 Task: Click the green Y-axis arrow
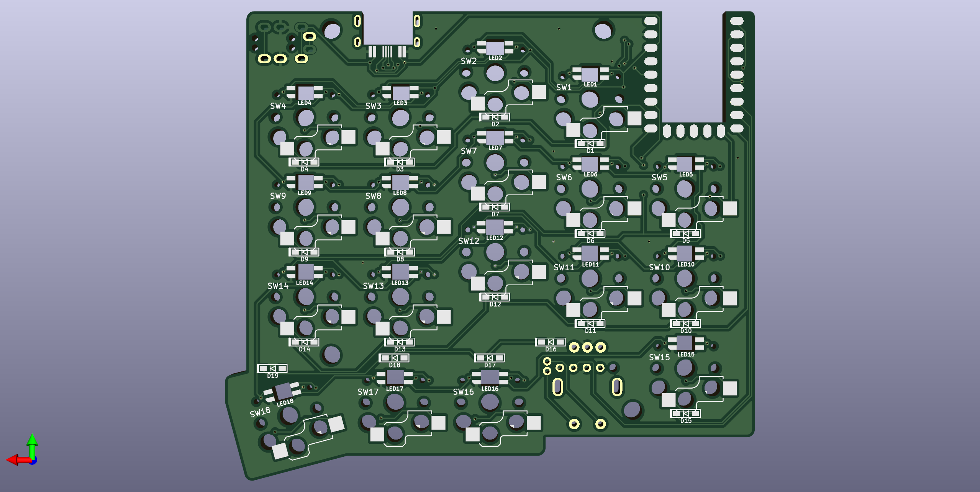click(32, 442)
